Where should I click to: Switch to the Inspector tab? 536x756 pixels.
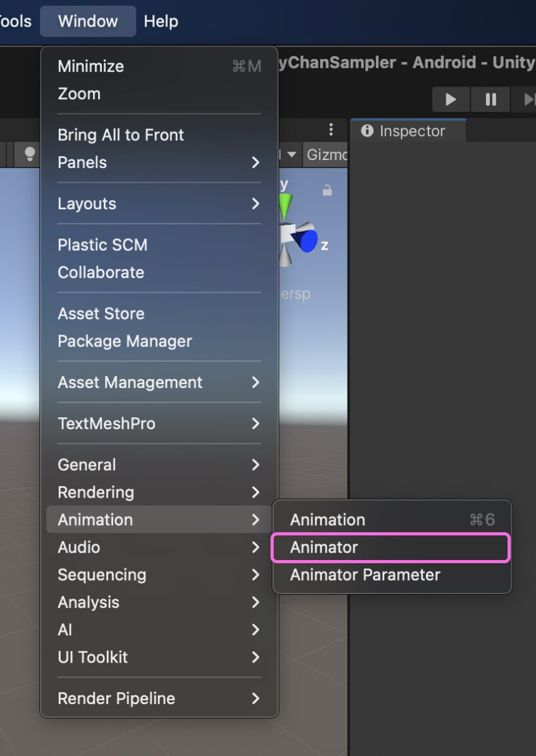(408, 131)
